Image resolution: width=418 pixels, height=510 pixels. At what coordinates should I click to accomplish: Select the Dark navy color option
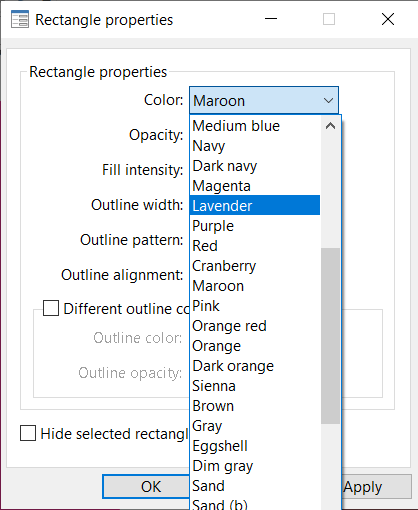(255, 166)
